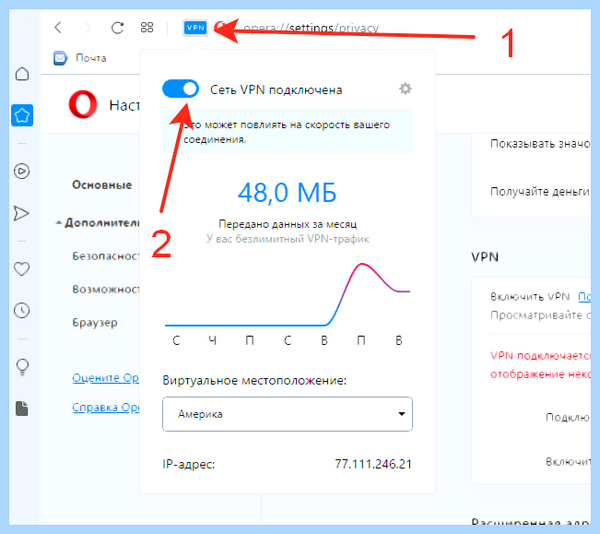Select Браузер settings item
Image resolution: width=600 pixels, height=534 pixels.
95,322
